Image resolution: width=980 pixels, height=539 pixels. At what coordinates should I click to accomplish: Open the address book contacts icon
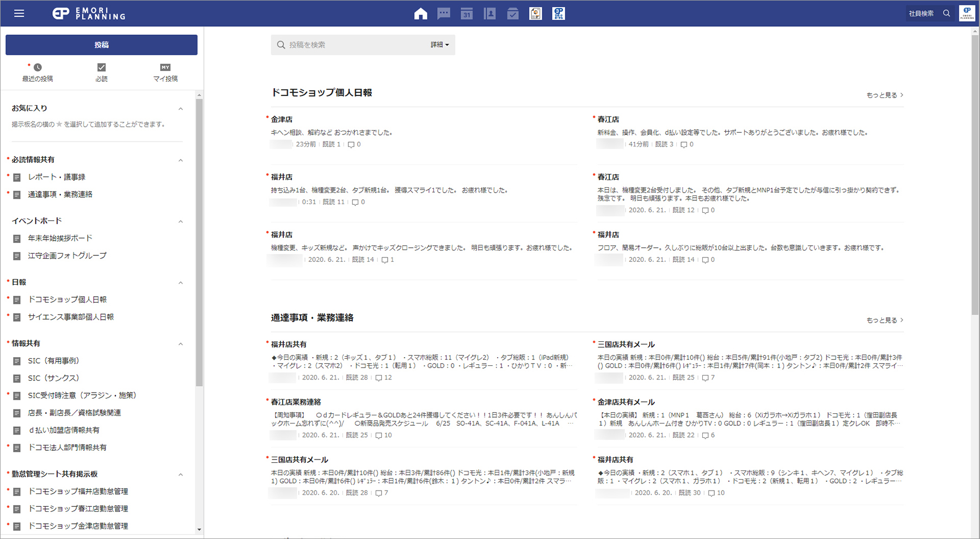click(x=489, y=14)
